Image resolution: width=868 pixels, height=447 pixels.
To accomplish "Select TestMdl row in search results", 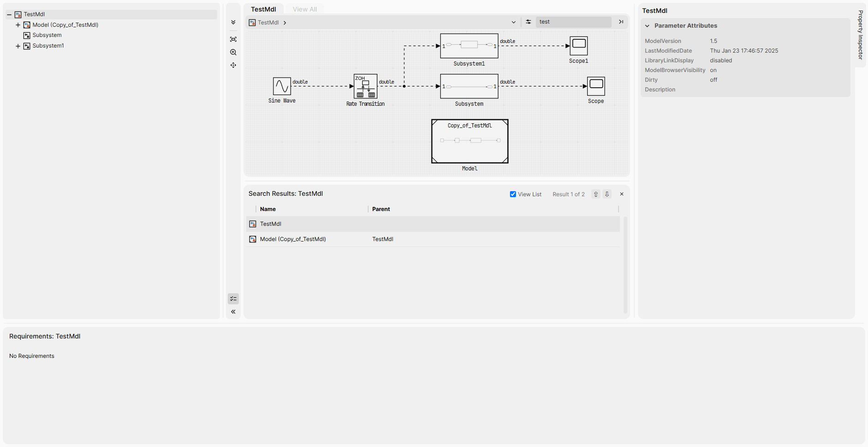I will [x=433, y=224].
